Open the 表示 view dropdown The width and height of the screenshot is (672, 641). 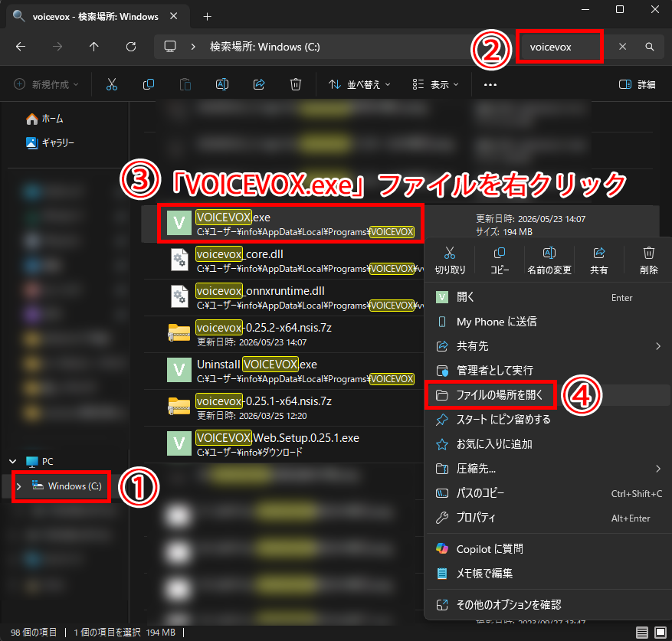coord(435,84)
